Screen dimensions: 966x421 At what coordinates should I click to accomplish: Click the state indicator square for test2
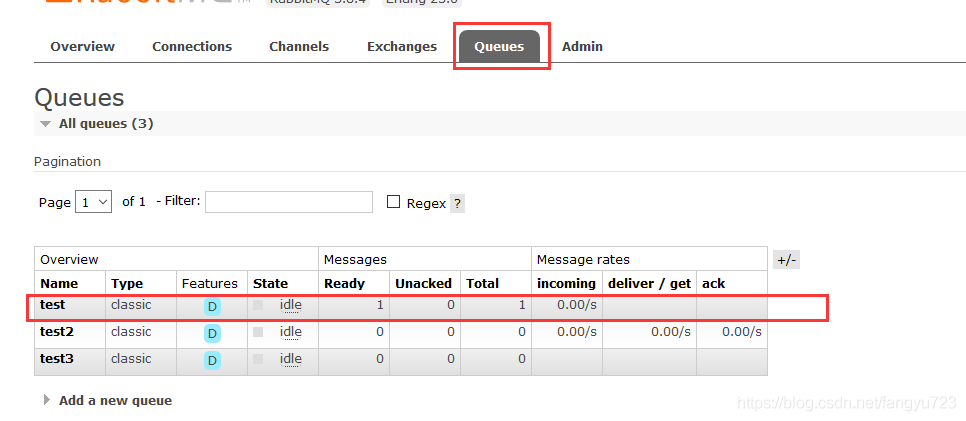(x=259, y=332)
